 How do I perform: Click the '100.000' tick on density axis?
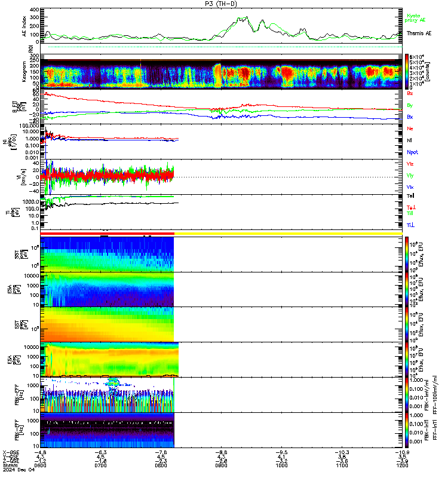(x=29, y=126)
